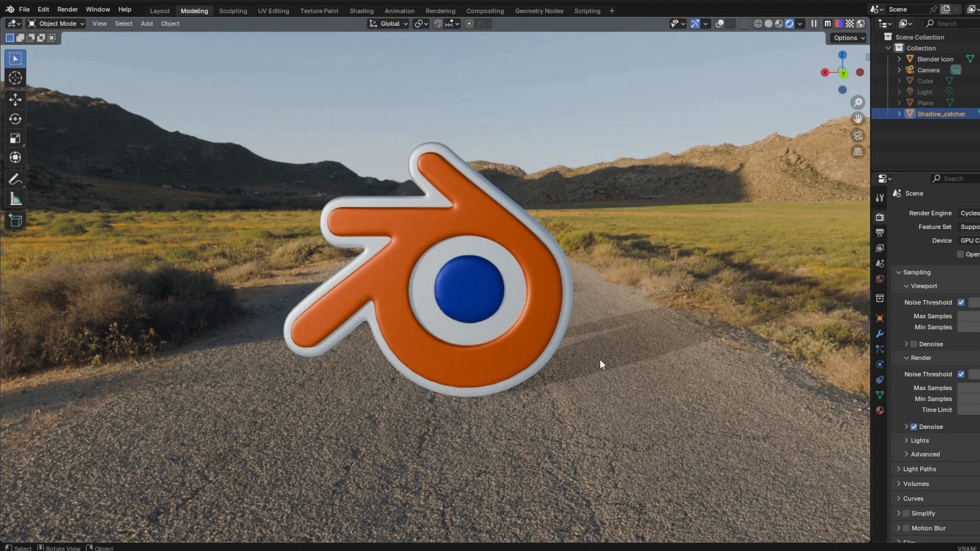980x551 pixels.
Task: Select the Annotate tool
Action: (x=15, y=180)
